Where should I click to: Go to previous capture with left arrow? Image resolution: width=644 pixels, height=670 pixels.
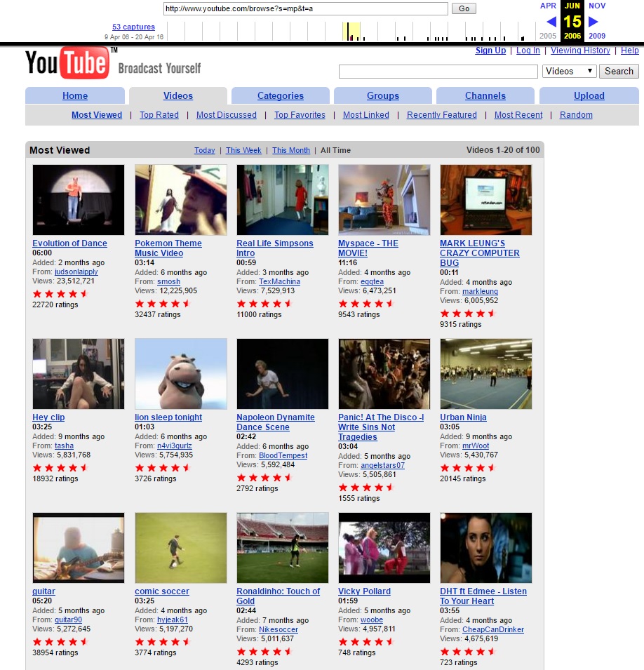551,21
